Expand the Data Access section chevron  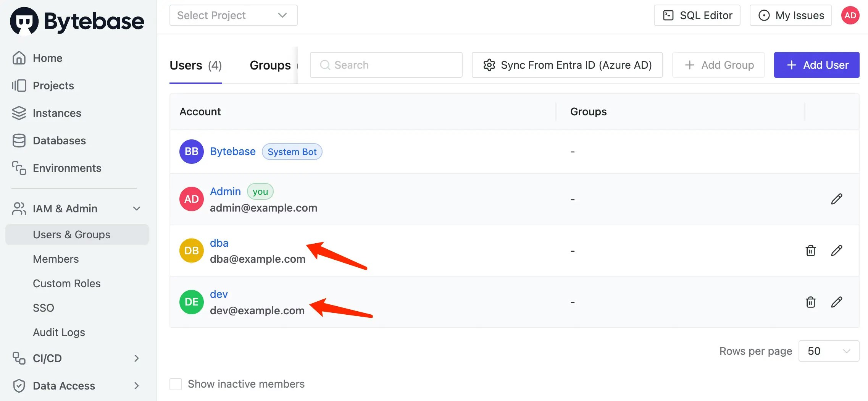point(137,386)
